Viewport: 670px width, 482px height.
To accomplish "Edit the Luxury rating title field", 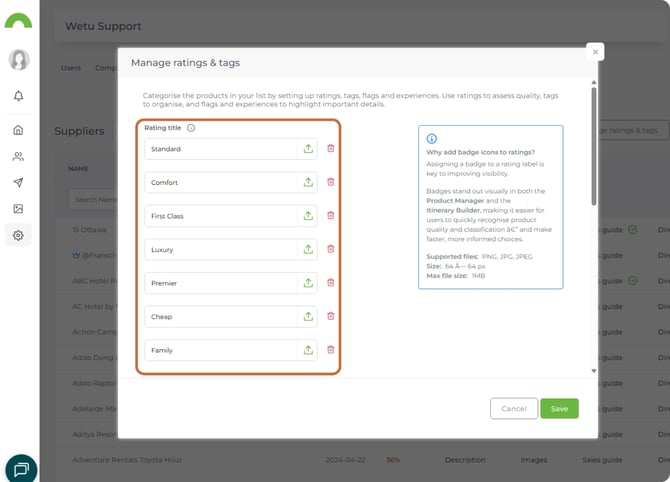I will point(221,249).
